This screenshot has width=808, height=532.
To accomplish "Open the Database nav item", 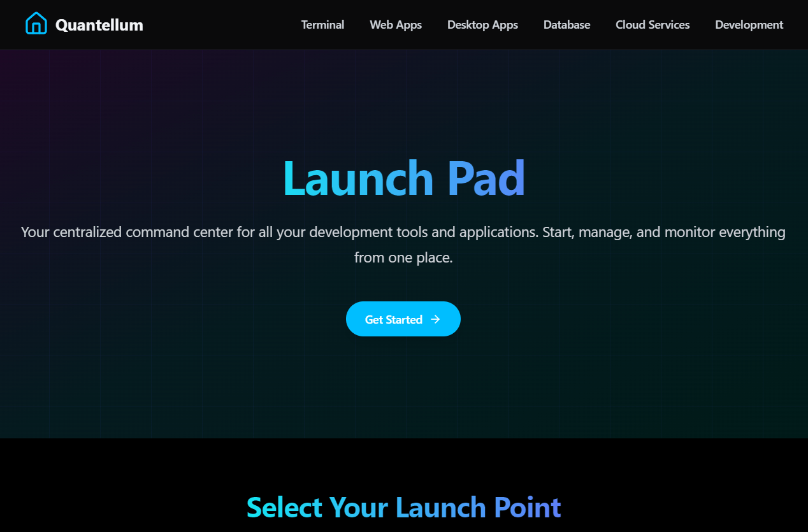I will point(566,25).
